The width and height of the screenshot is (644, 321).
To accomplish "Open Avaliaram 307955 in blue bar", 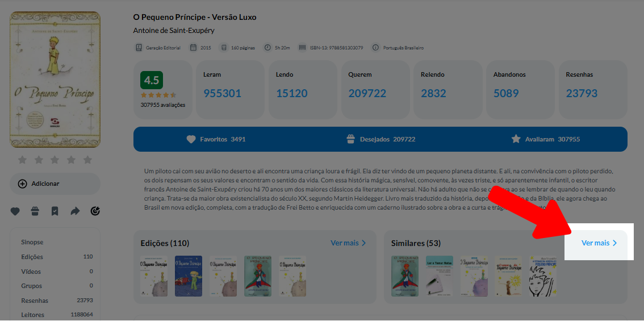I will click(545, 139).
